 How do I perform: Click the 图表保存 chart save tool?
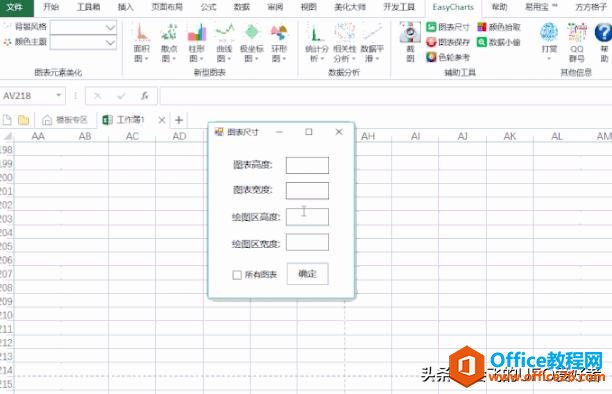pos(448,42)
